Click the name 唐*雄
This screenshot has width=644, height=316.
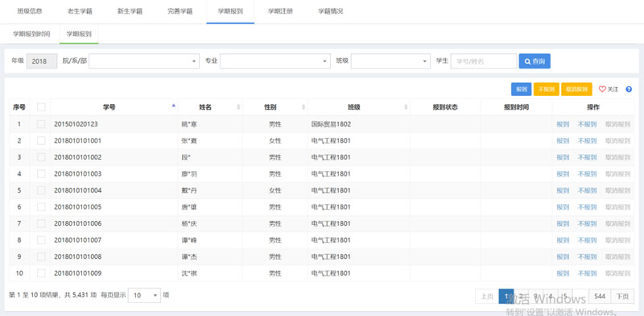tap(189, 207)
